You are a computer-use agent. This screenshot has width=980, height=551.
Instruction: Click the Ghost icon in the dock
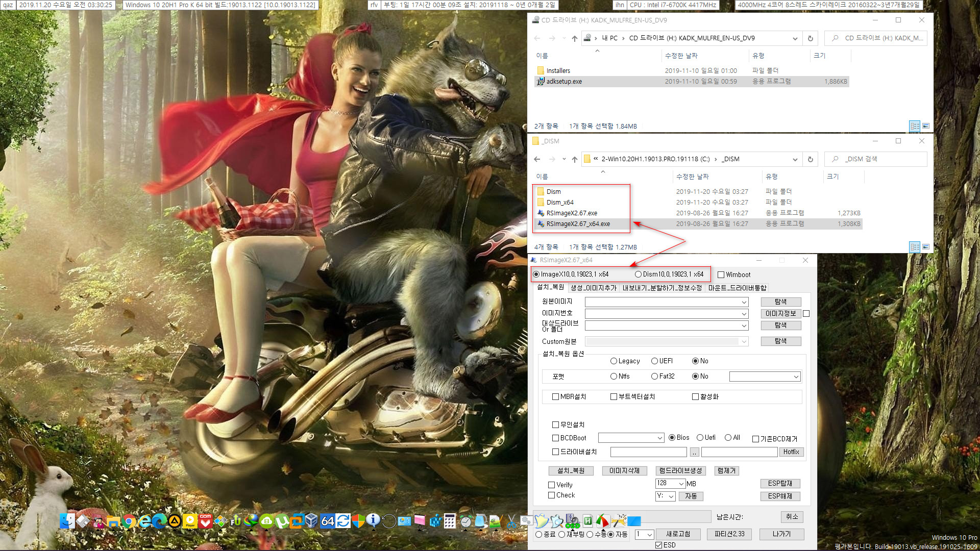click(542, 521)
